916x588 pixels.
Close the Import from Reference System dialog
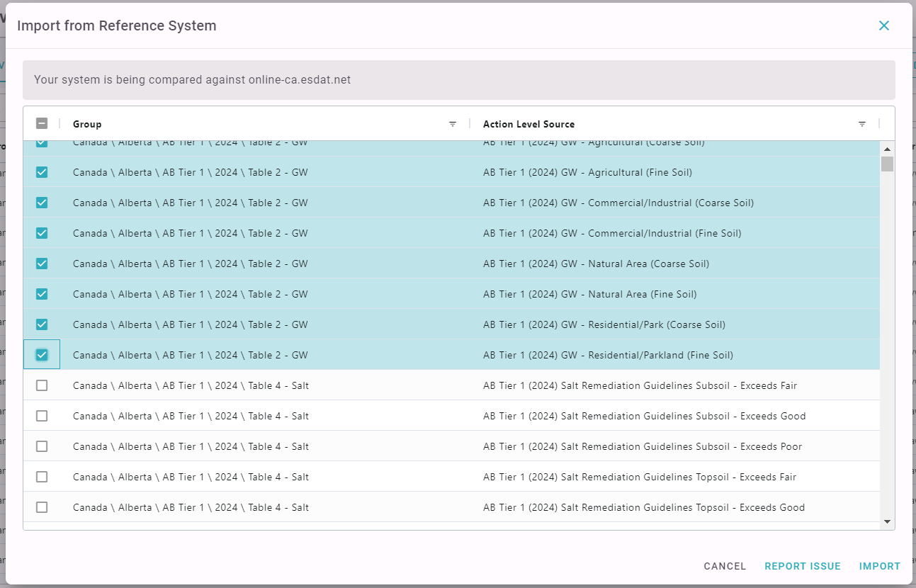tap(884, 26)
